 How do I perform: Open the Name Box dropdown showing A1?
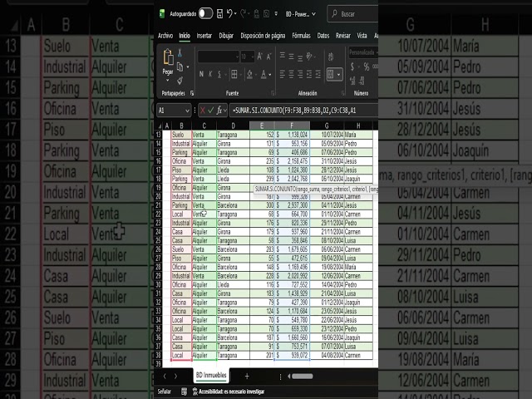pyautogui.click(x=186, y=111)
